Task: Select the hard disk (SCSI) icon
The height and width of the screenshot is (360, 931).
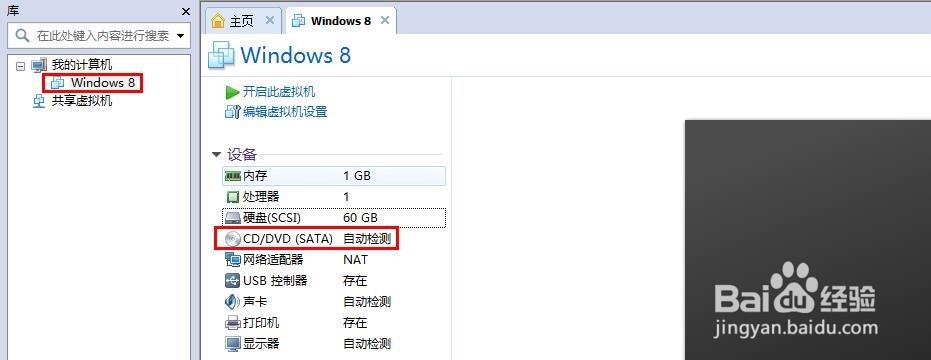Action: tap(232, 218)
